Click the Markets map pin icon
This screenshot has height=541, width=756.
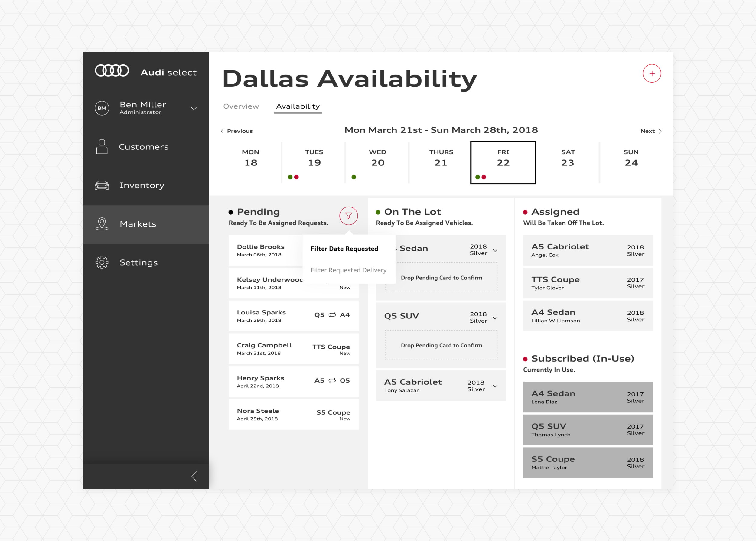click(x=102, y=224)
